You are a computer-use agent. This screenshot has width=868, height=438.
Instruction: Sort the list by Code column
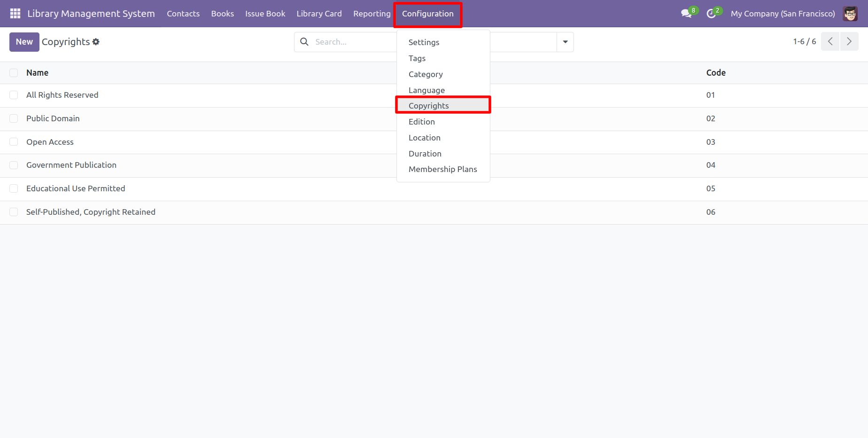click(716, 73)
